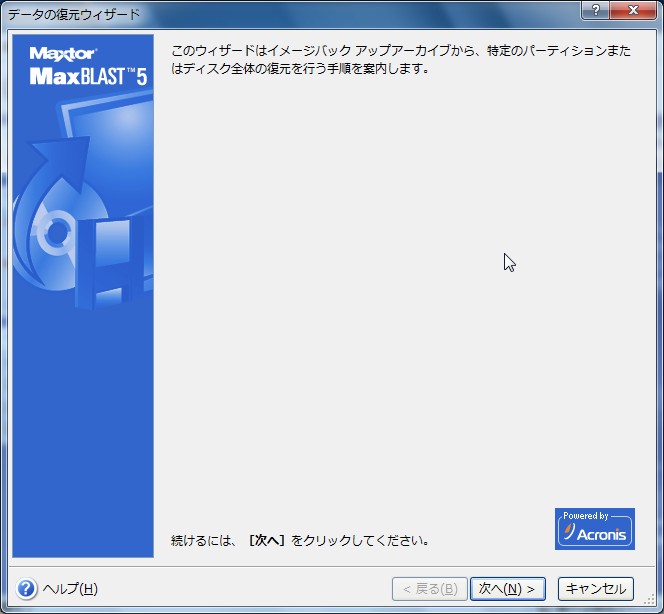Click the 次へ(N) > button

pos(508,589)
